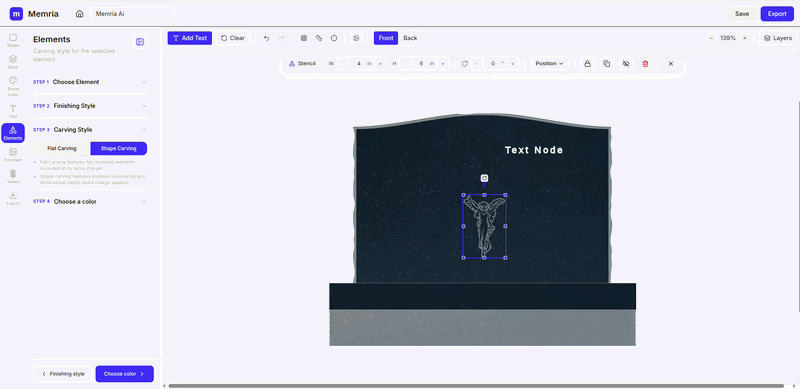
Task: Hide the selected element with eye icon
Action: click(626, 63)
